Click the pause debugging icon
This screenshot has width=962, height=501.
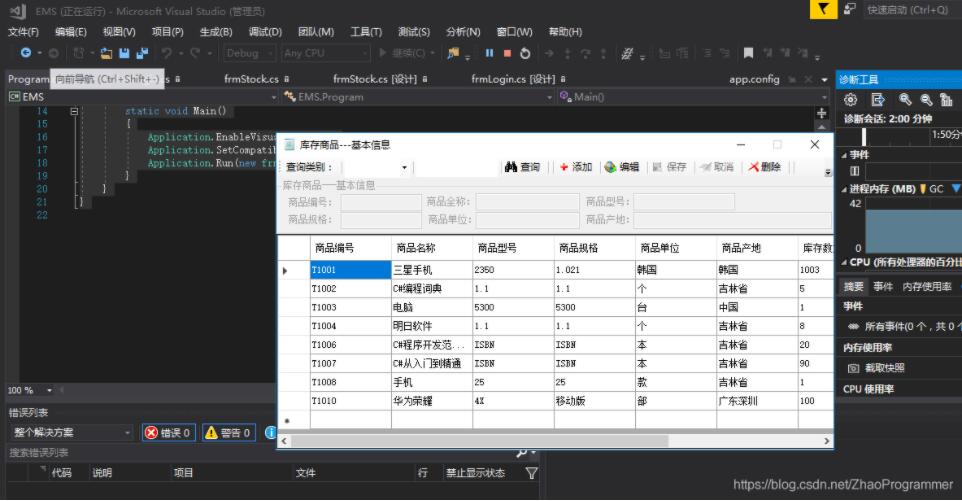click(489, 53)
